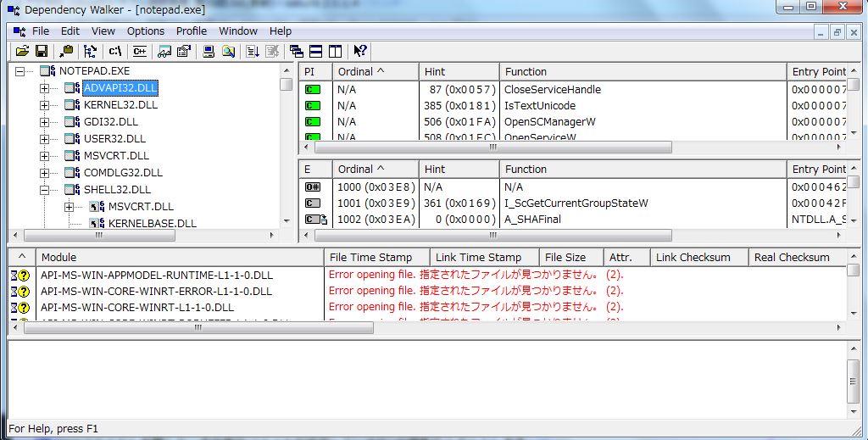Open module Properties toolbar icon
868x440 pixels.
(183, 52)
